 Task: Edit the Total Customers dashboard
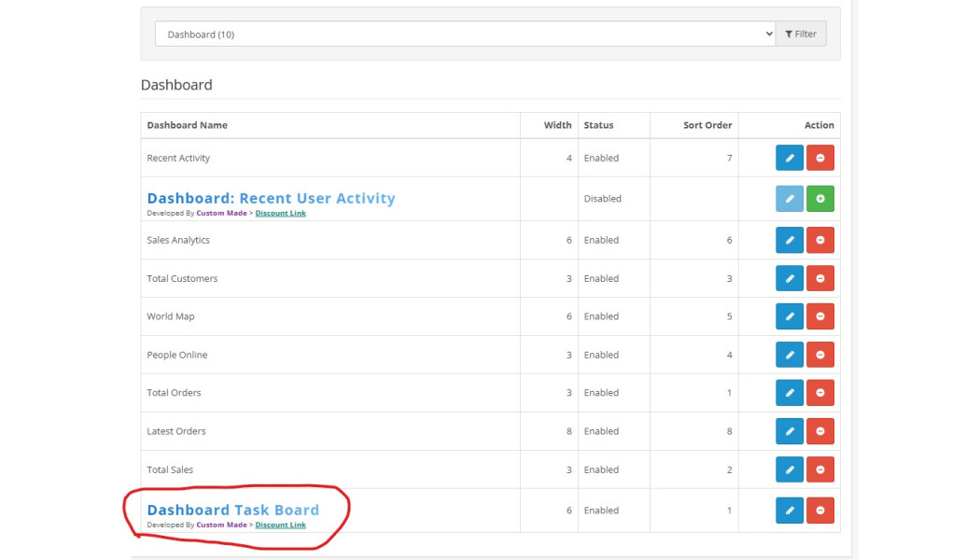point(790,278)
